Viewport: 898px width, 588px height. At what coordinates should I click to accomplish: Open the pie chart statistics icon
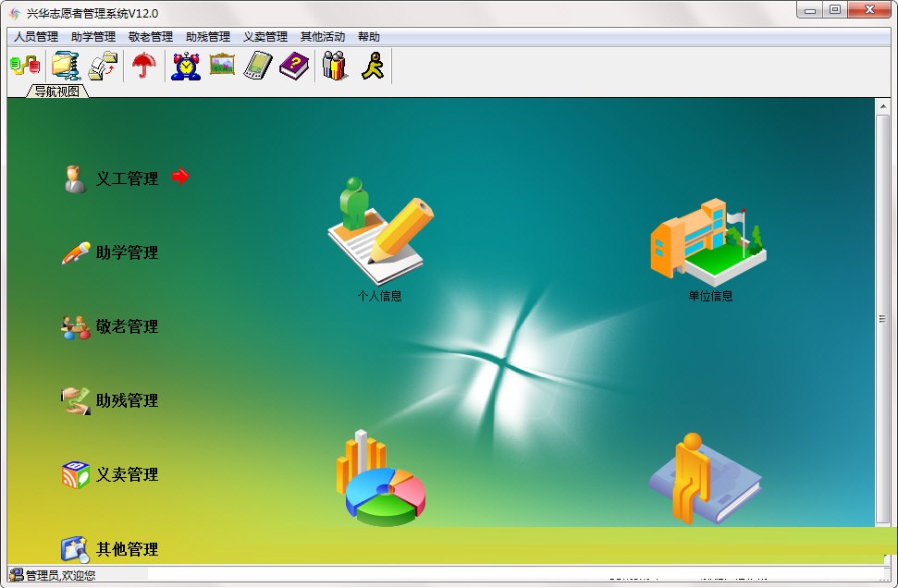pos(381,478)
